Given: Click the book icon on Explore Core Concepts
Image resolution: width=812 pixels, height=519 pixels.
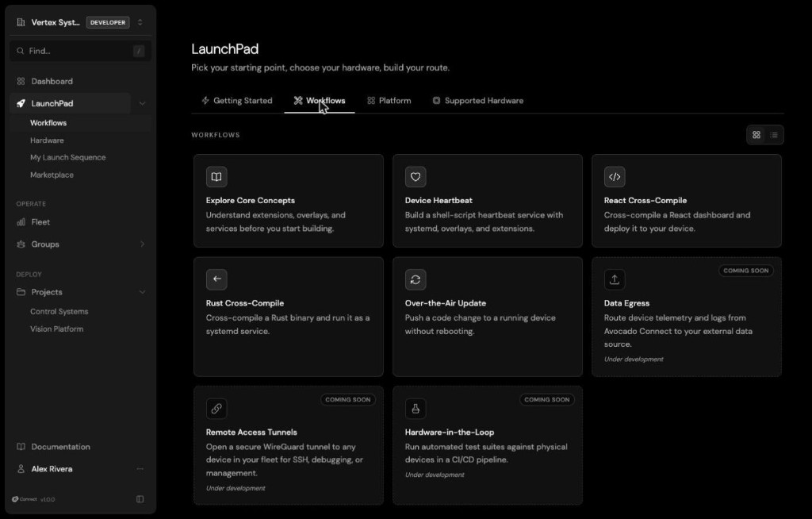Looking at the screenshot, I should coord(216,177).
